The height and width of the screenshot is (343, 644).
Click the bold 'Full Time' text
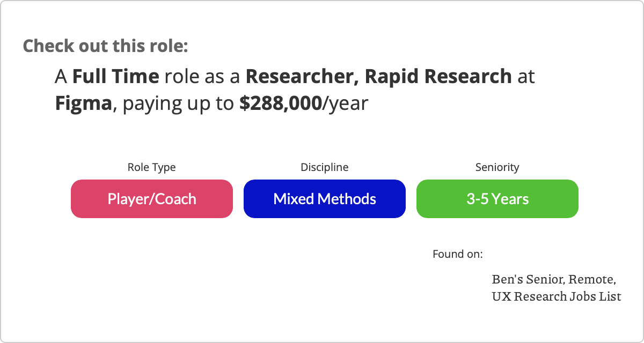[x=116, y=77]
